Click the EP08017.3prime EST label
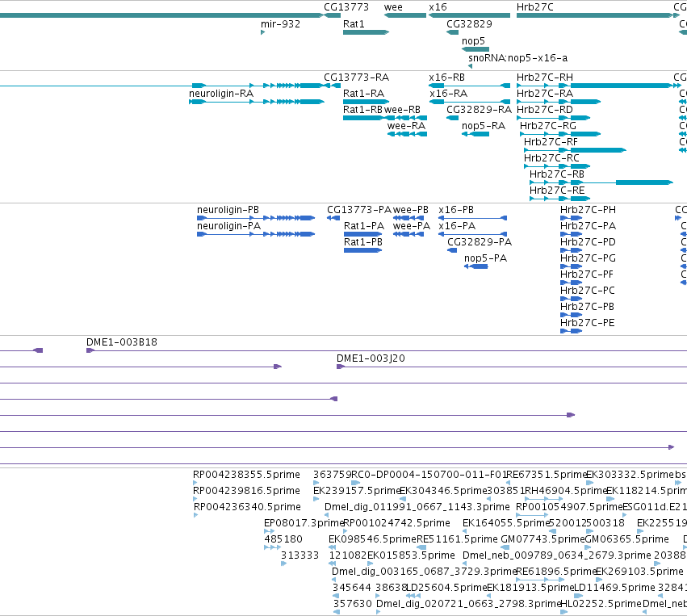Screen dimensions: 687x616 click(304, 523)
